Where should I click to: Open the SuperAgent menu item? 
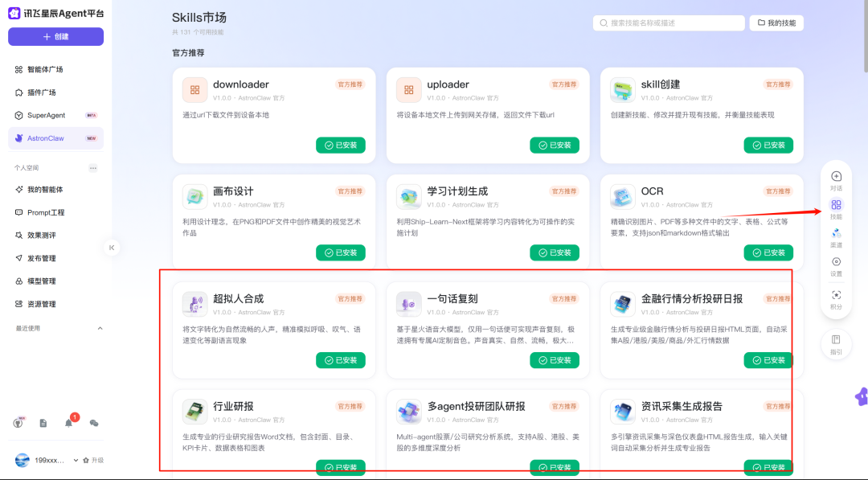54,115
